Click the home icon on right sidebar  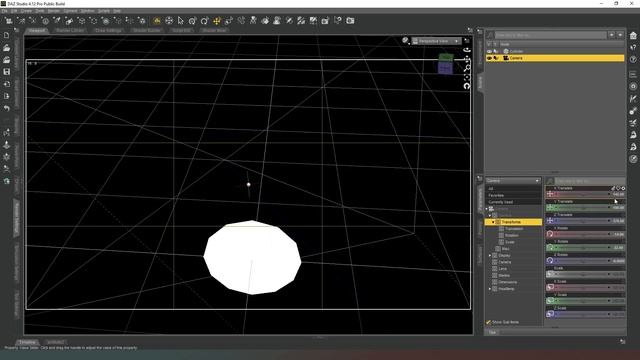pos(633,36)
